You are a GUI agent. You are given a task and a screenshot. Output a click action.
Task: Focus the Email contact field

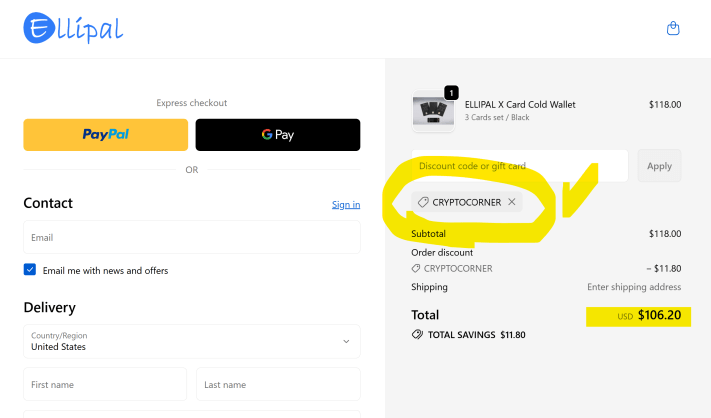click(191, 238)
